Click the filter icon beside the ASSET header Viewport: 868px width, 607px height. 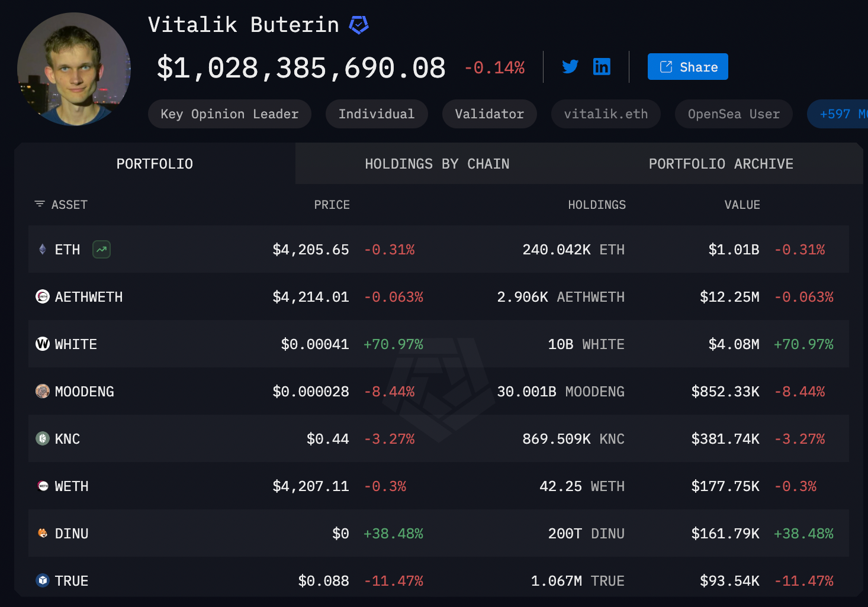tap(39, 204)
